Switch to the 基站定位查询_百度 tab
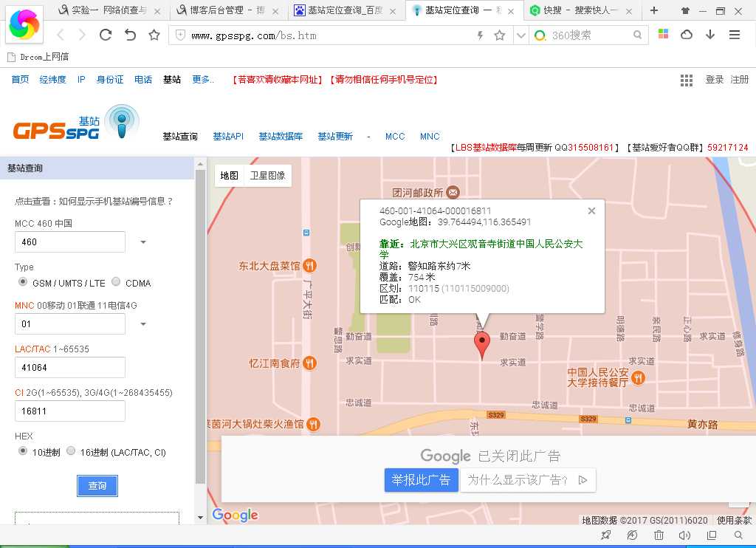This screenshot has height=548, width=756. click(x=346, y=10)
